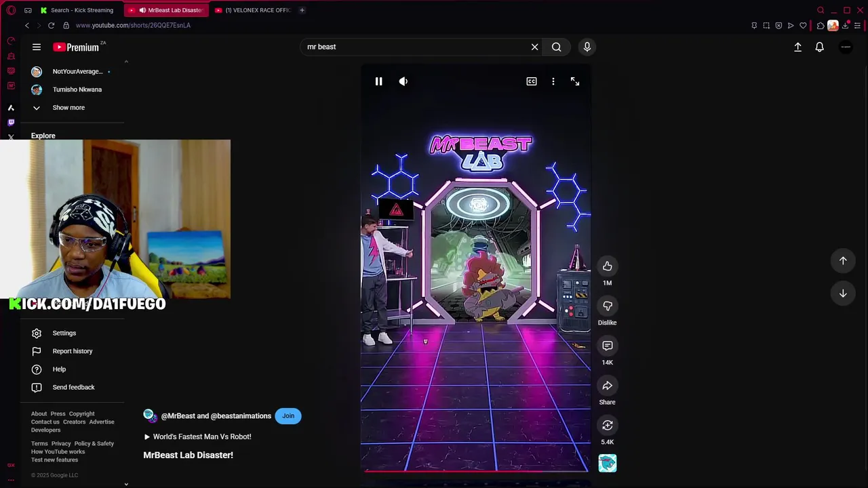Open the sound thumbnail below Remix
The width and height of the screenshot is (868, 488).
click(608, 464)
